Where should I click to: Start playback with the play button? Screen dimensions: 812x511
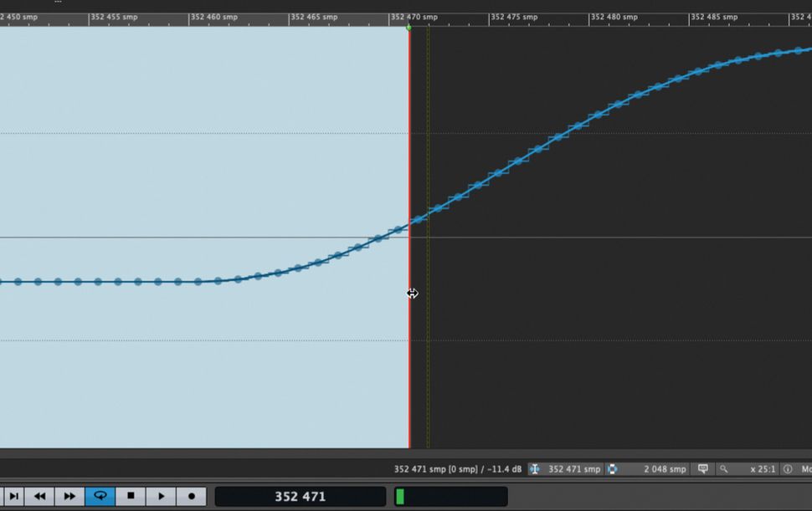click(x=160, y=496)
